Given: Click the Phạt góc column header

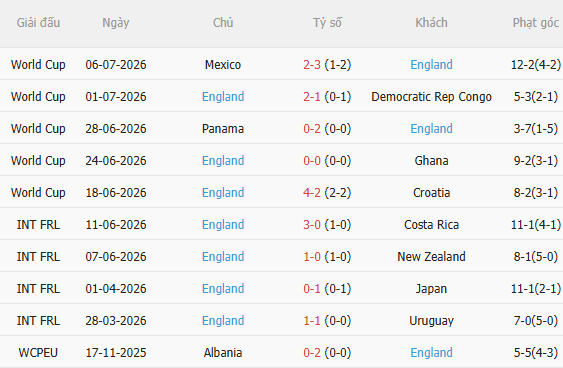Looking at the screenshot, I should click(x=535, y=23).
